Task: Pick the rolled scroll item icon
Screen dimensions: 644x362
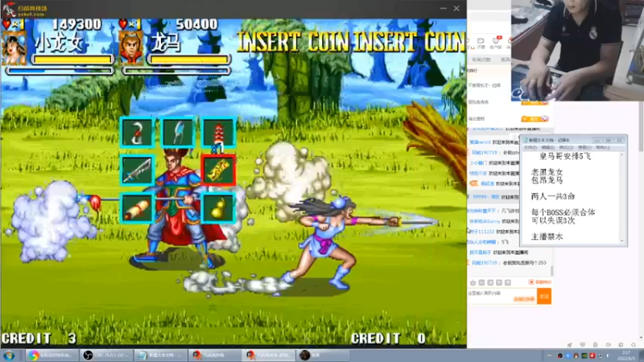Action: coord(137,208)
